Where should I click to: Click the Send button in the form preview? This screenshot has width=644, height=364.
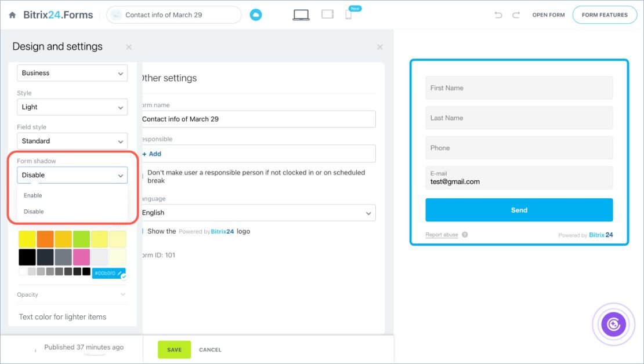(x=519, y=210)
